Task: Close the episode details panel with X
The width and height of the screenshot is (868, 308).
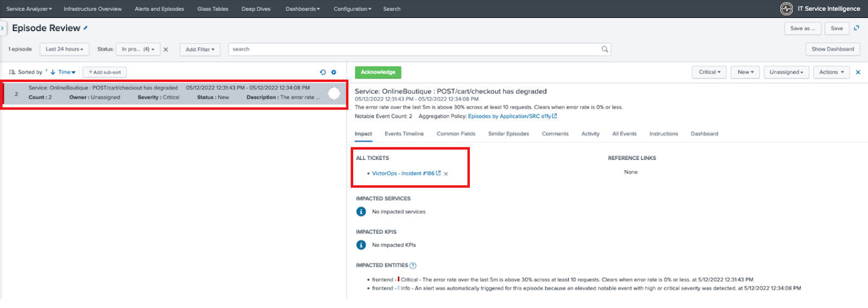Action: 858,72
